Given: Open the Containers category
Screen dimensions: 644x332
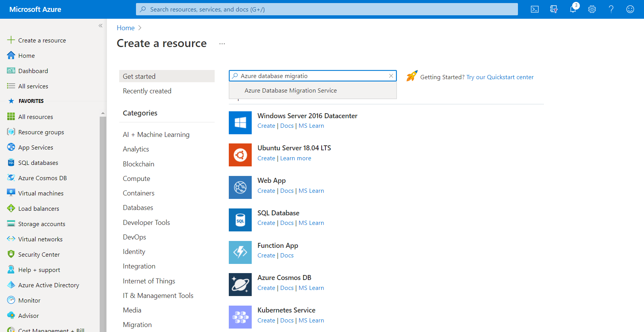Looking at the screenshot, I should click(139, 193).
